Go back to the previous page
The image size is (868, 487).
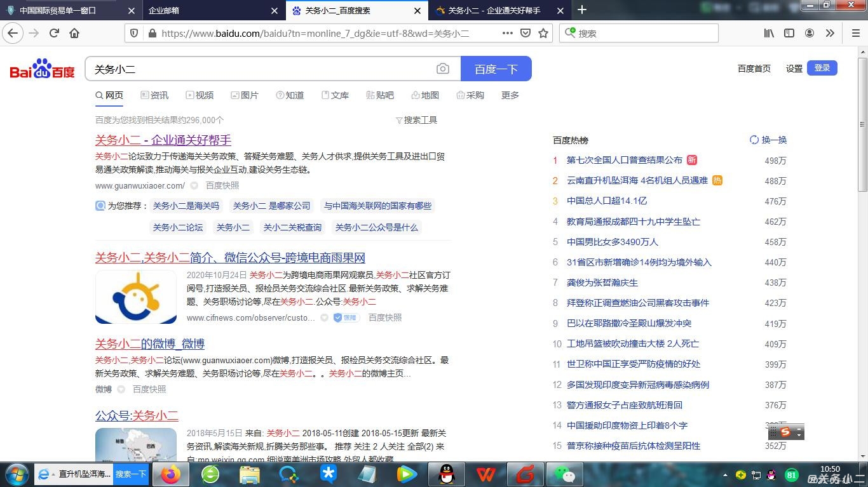click(13, 33)
